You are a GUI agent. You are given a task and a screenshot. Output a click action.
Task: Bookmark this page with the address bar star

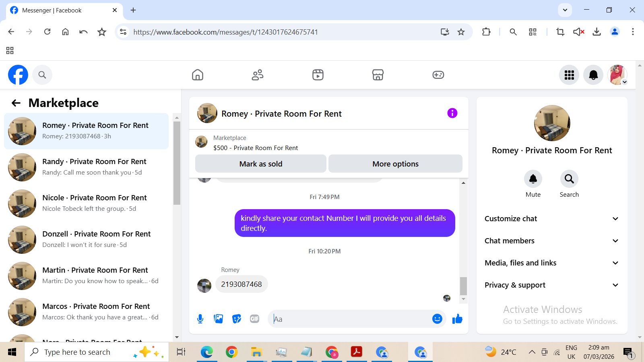pyautogui.click(x=461, y=32)
